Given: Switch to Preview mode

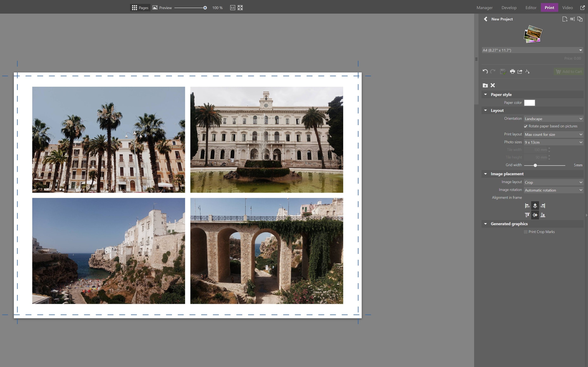Looking at the screenshot, I should [162, 7].
